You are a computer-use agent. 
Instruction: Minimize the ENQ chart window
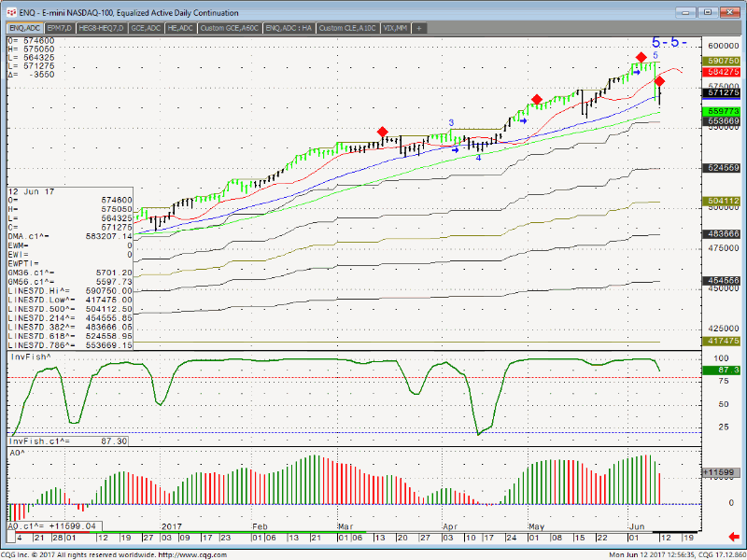click(x=686, y=13)
